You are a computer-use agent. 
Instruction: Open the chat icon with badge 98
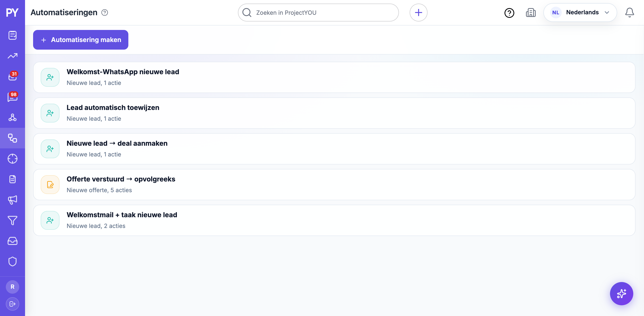pos(13,97)
